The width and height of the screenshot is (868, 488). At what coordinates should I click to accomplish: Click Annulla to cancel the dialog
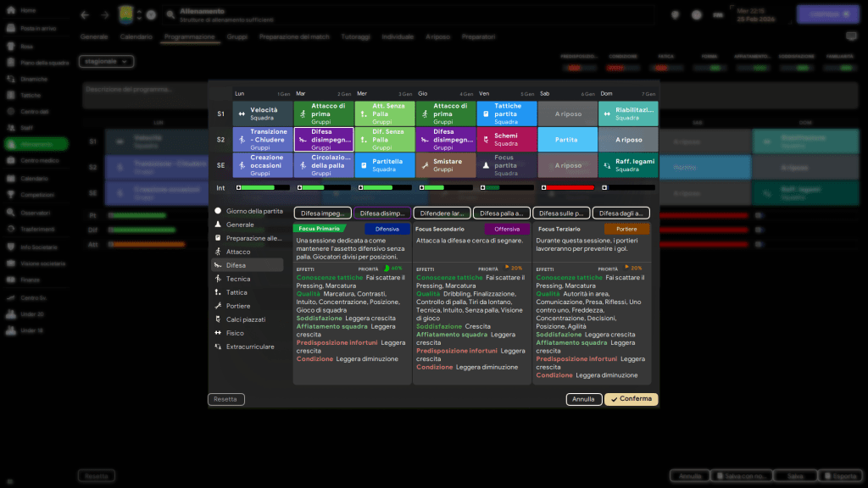tap(583, 399)
